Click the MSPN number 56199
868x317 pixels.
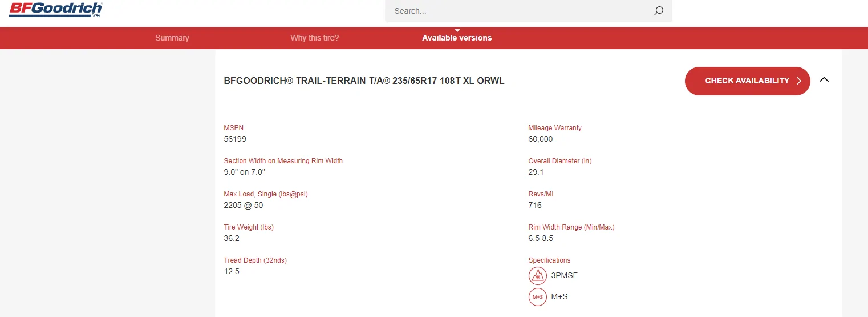coord(235,139)
